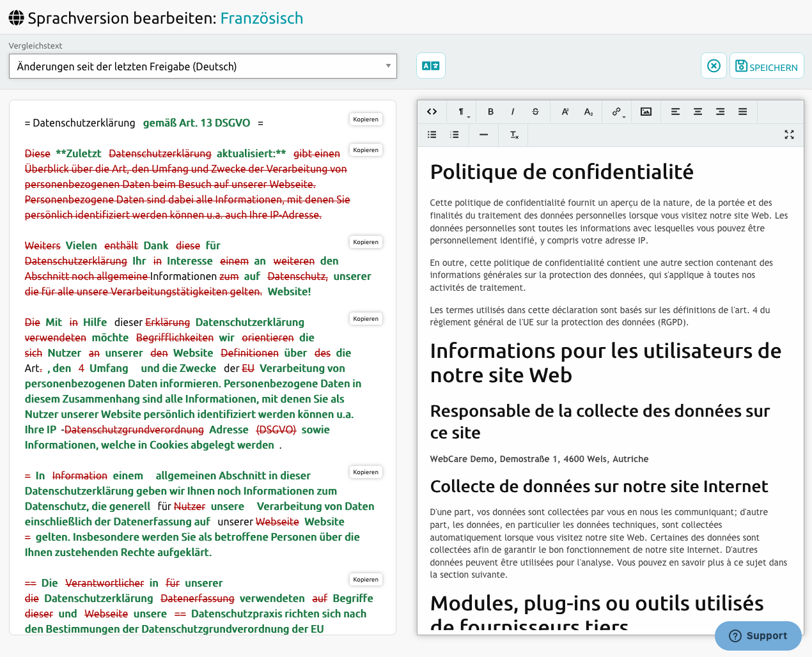Center align text
This screenshot has width=812, height=657.
[698, 112]
